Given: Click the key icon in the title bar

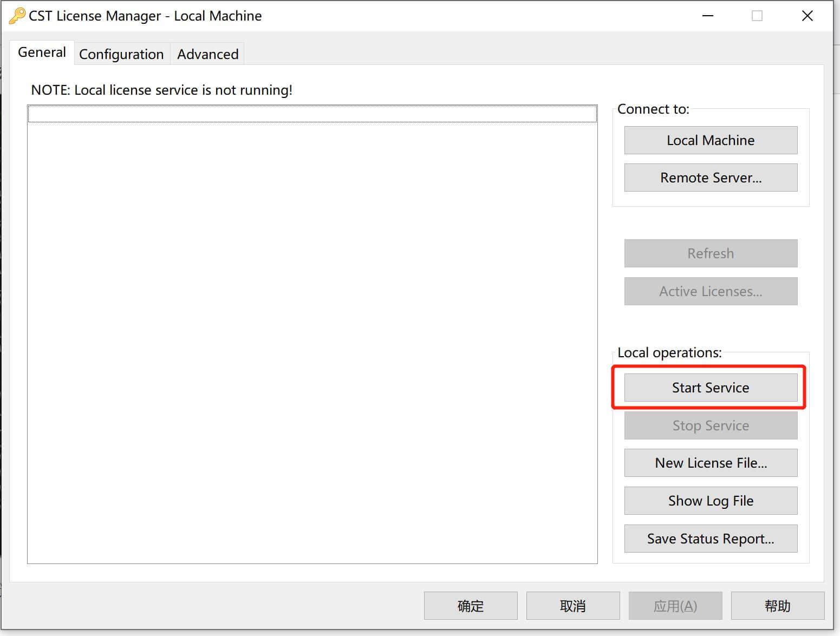Looking at the screenshot, I should [17, 16].
